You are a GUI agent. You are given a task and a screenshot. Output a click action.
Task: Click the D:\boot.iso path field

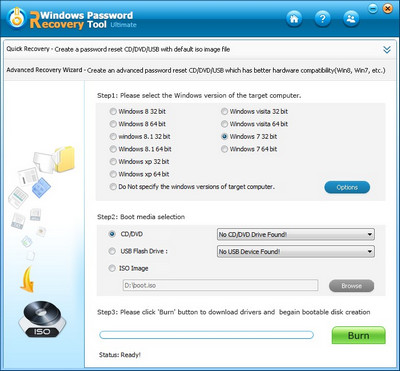(220, 285)
